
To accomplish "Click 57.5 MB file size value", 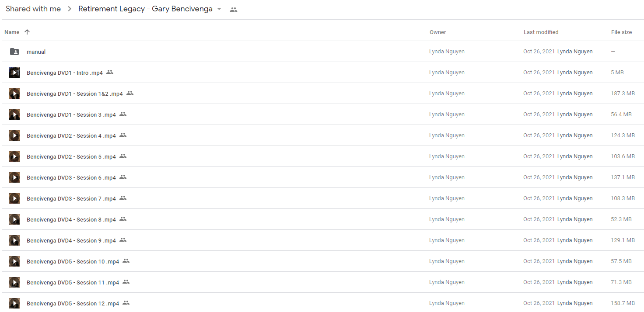I will [x=621, y=261].
